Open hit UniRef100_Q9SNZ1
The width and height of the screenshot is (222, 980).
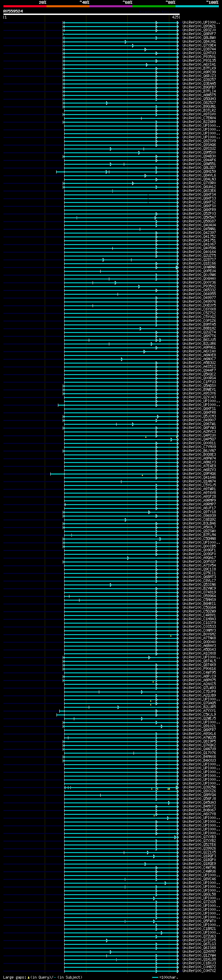click(x=199, y=26)
